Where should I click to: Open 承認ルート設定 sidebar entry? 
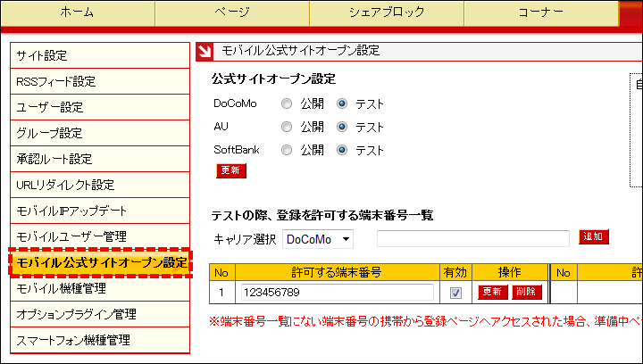click(100, 159)
